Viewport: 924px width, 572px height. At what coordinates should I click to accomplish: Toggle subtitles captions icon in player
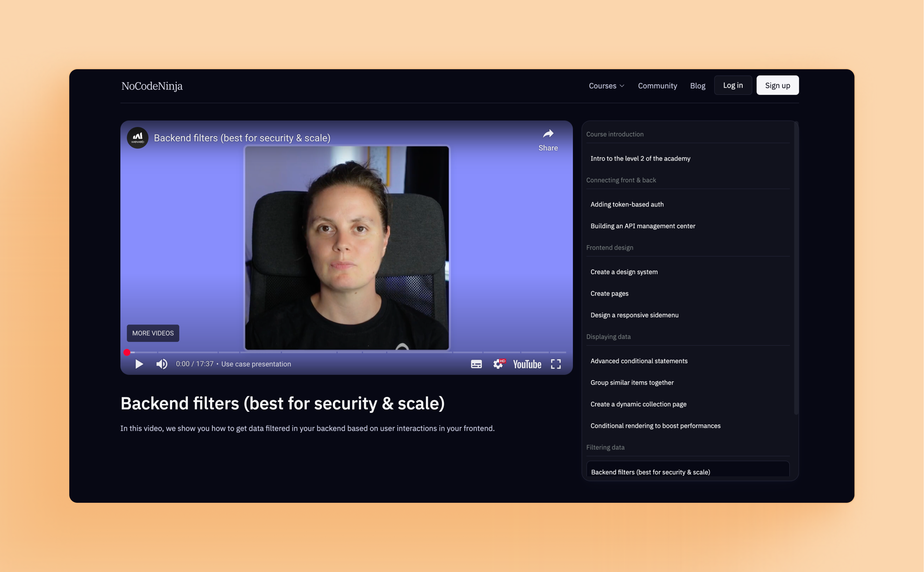tap(476, 364)
